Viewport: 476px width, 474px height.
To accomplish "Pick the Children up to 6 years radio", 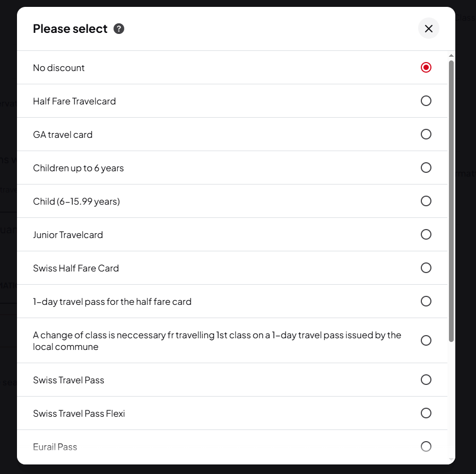I will [x=426, y=168].
